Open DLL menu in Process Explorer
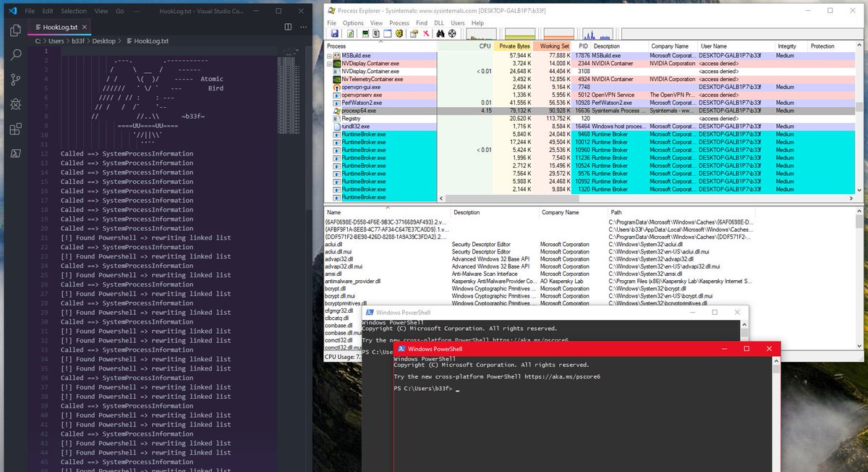The width and height of the screenshot is (868, 472). [x=439, y=22]
